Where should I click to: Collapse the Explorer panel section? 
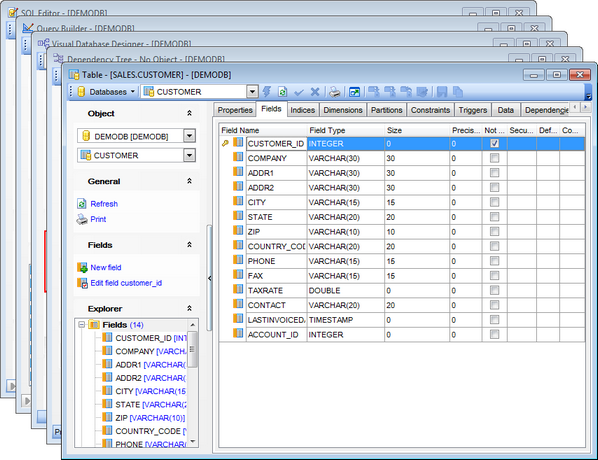tap(189, 309)
